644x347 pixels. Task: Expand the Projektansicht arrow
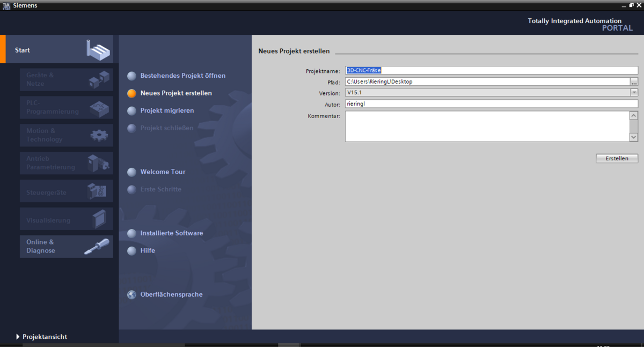tap(18, 337)
